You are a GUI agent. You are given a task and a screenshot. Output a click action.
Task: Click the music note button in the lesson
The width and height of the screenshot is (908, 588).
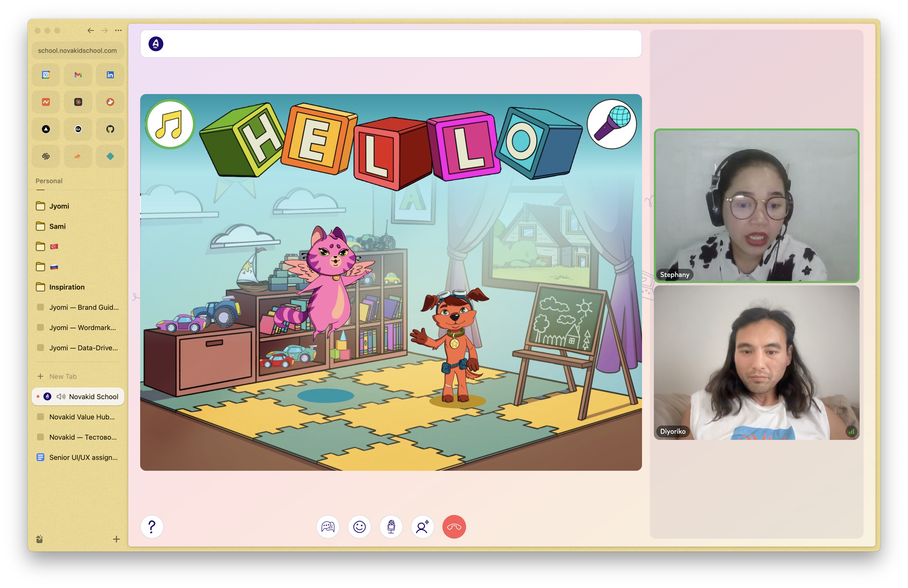170,125
